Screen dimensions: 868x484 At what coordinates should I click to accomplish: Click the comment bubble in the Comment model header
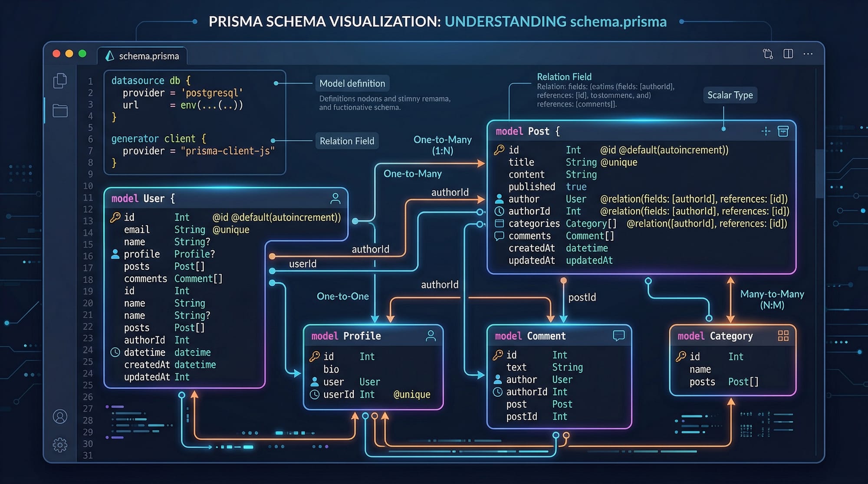618,335
